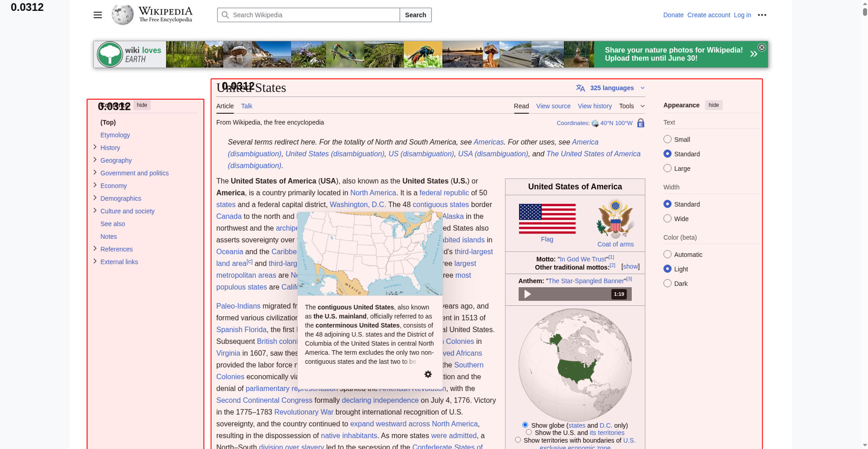The width and height of the screenshot is (868, 449).
Task: Open the In God We Trust link
Action: 583,259
